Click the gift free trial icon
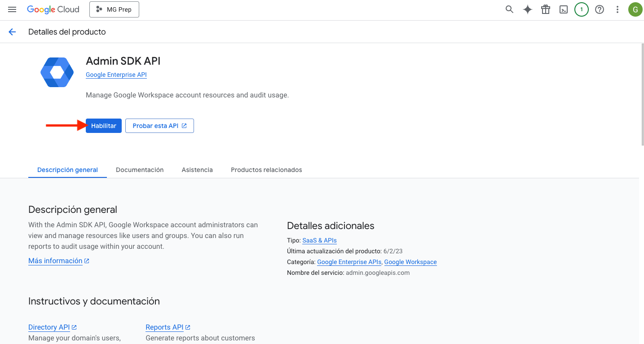This screenshot has height=344, width=644. click(x=546, y=9)
